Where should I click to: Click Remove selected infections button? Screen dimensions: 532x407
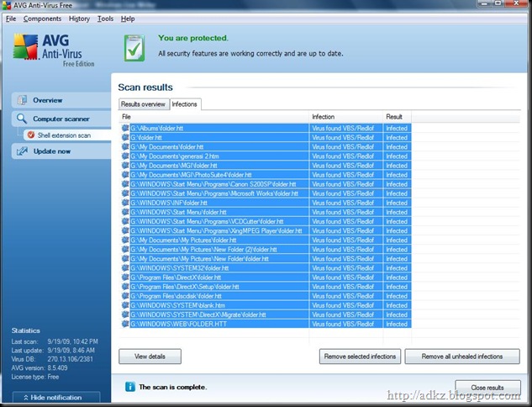[x=360, y=357]
